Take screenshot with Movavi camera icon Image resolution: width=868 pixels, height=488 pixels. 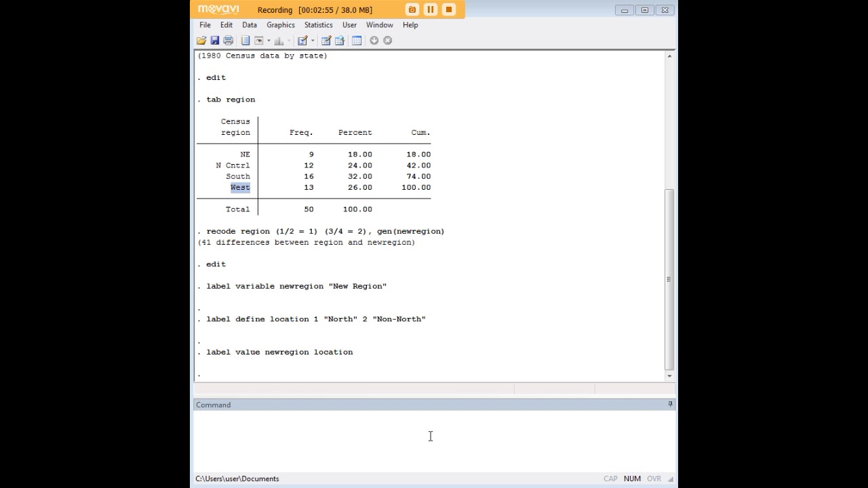coord(412,9)
